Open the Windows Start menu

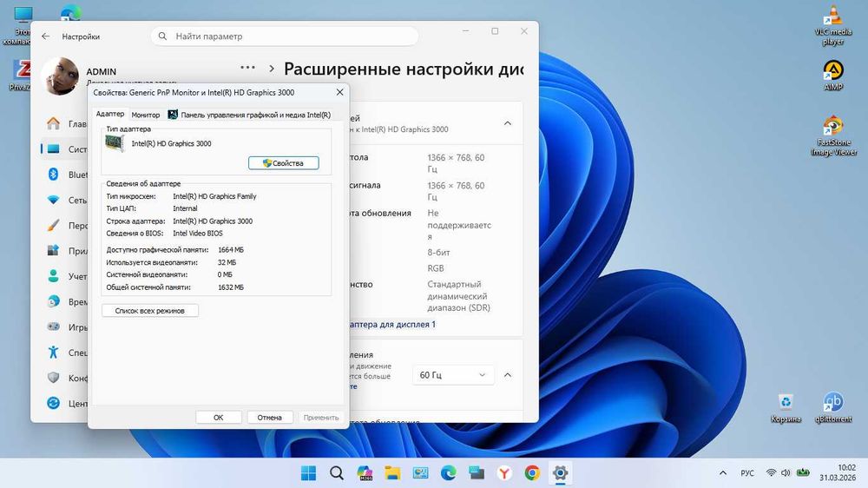point(308,473)
